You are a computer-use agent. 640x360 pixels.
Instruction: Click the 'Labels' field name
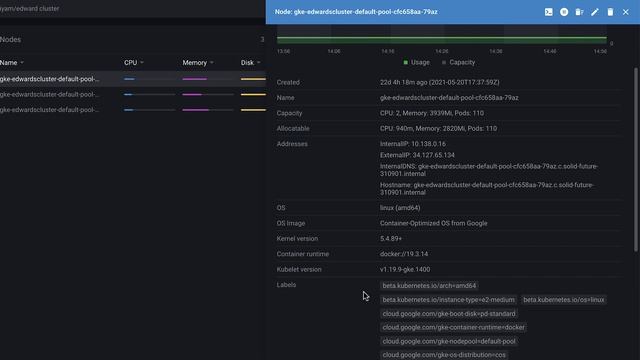click(286, 285)
